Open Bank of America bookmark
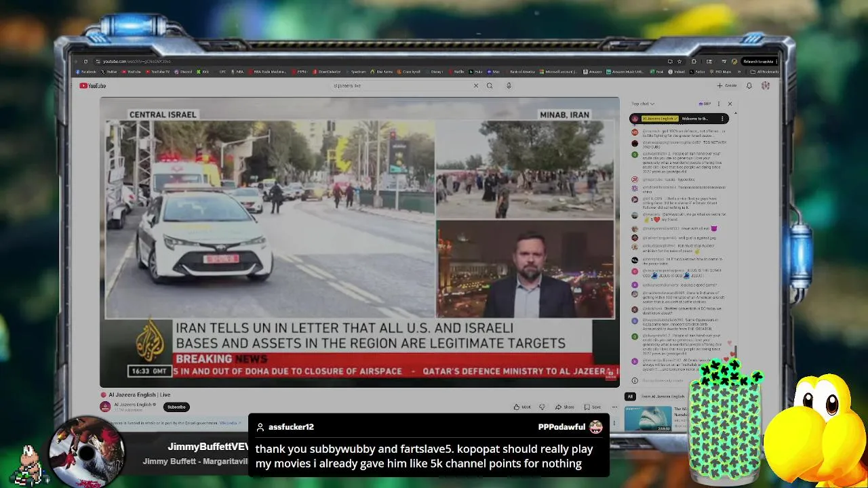This screenshot has height=488, width=868. [x=519, y=72]
